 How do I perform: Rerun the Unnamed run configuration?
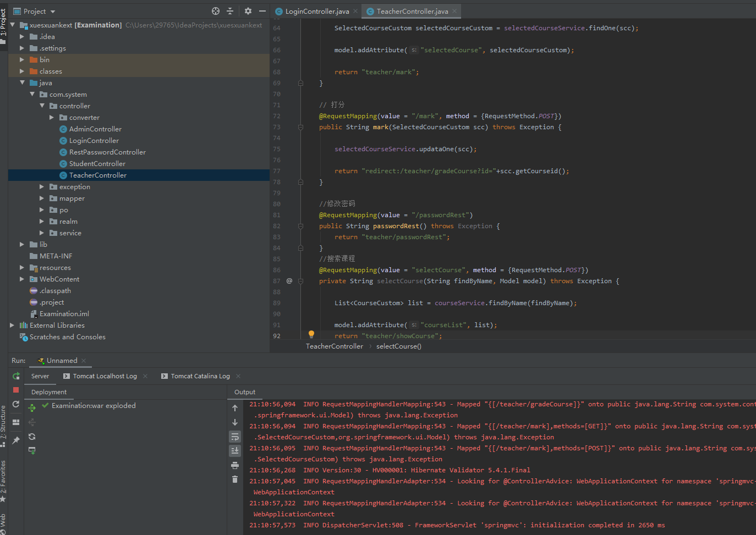point(16,376)
